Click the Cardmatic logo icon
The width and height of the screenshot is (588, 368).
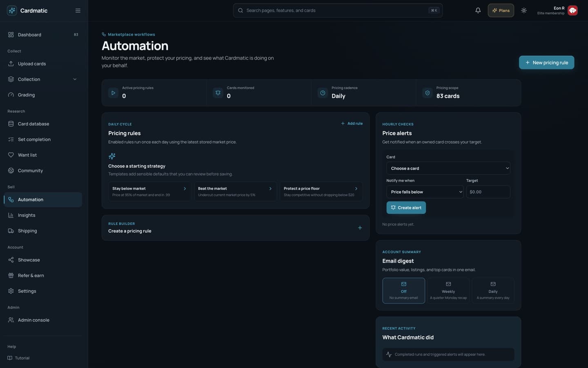coord(12,11)
